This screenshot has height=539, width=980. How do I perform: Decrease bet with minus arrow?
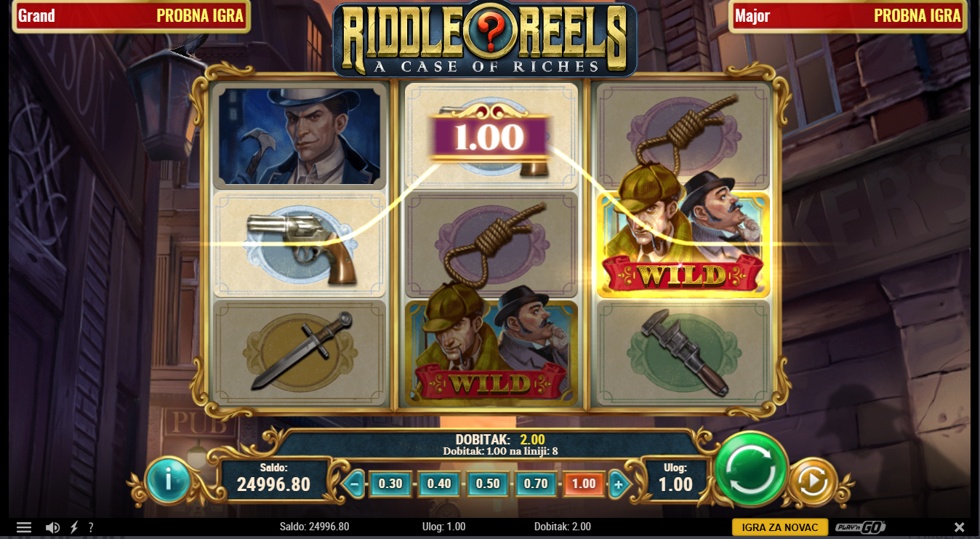(355, 484)
